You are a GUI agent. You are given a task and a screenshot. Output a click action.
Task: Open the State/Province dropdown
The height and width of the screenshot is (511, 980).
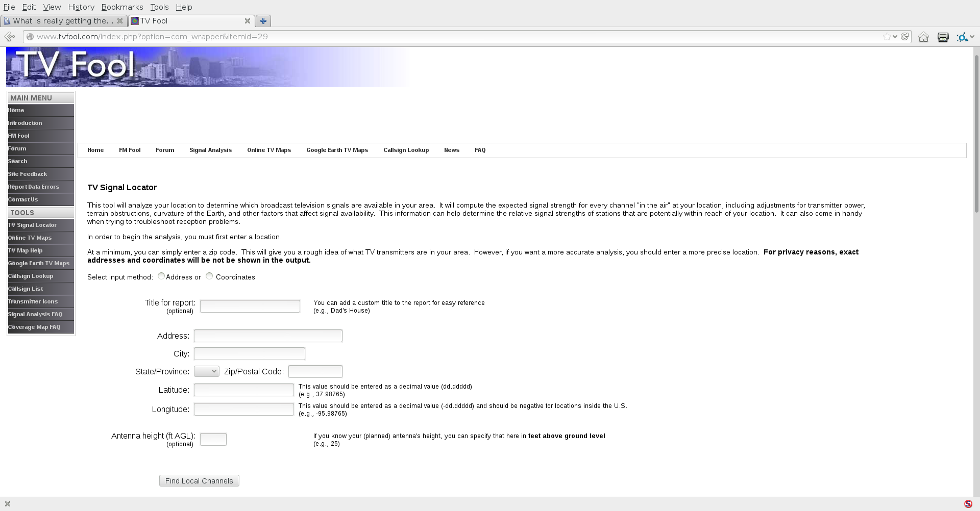pos(207,371)
